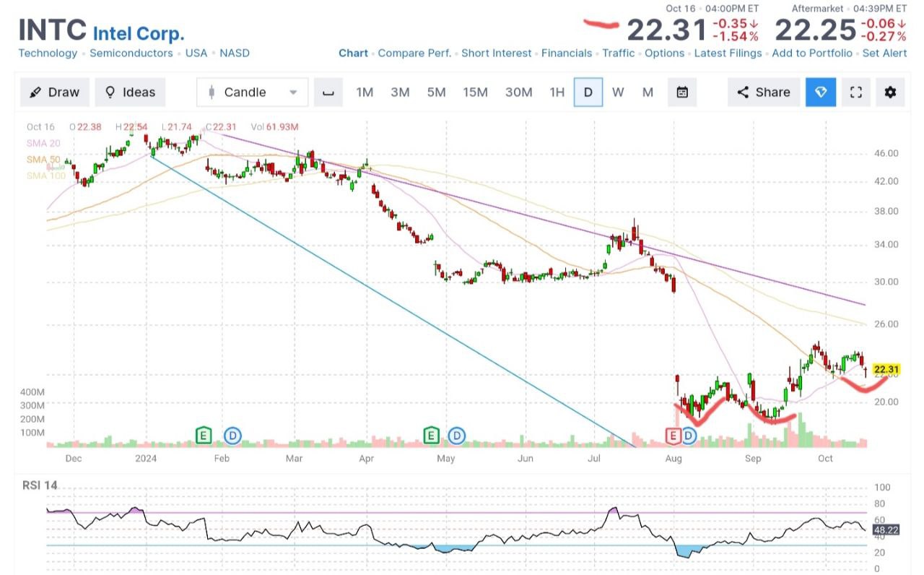Click the August dividend D marker

point(689,436)
